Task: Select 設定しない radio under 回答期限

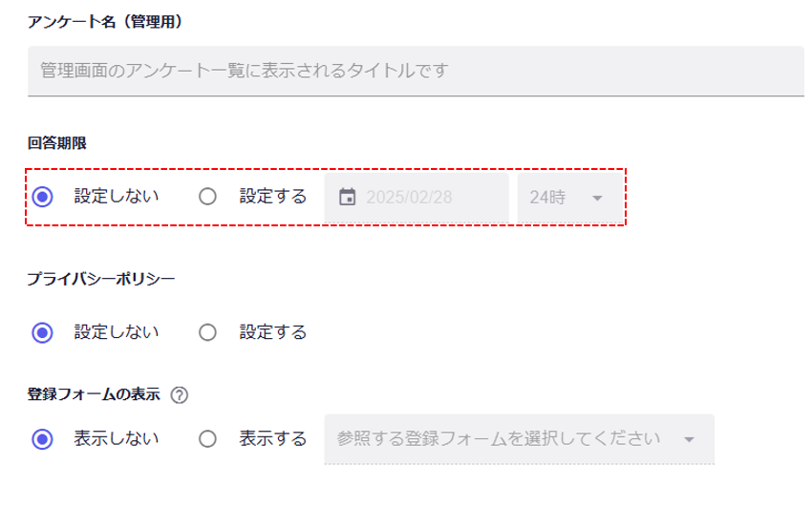Action: [x=42, y=197]
